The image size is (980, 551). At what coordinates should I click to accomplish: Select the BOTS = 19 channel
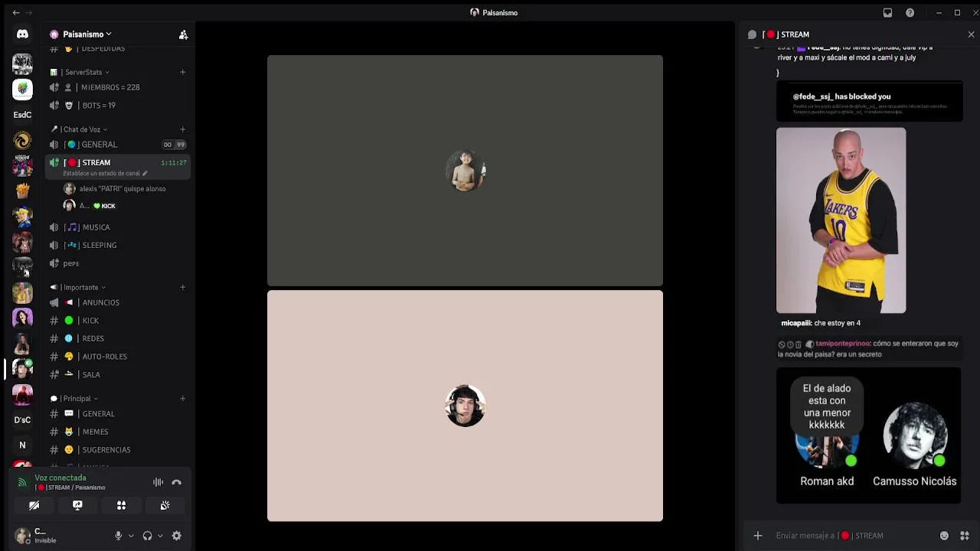coord(117,106)
